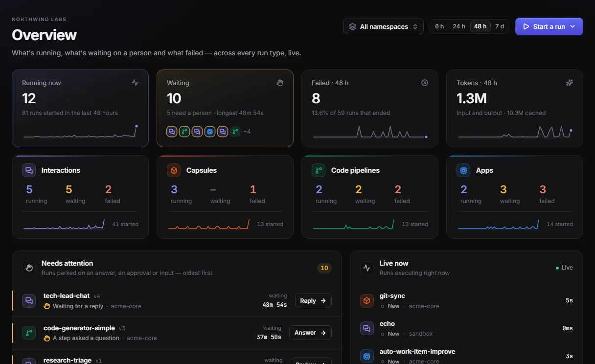595x364 pixels.
Task: Click the Tokens 48 h sparkline chart
Action: (x=515, y=132)
